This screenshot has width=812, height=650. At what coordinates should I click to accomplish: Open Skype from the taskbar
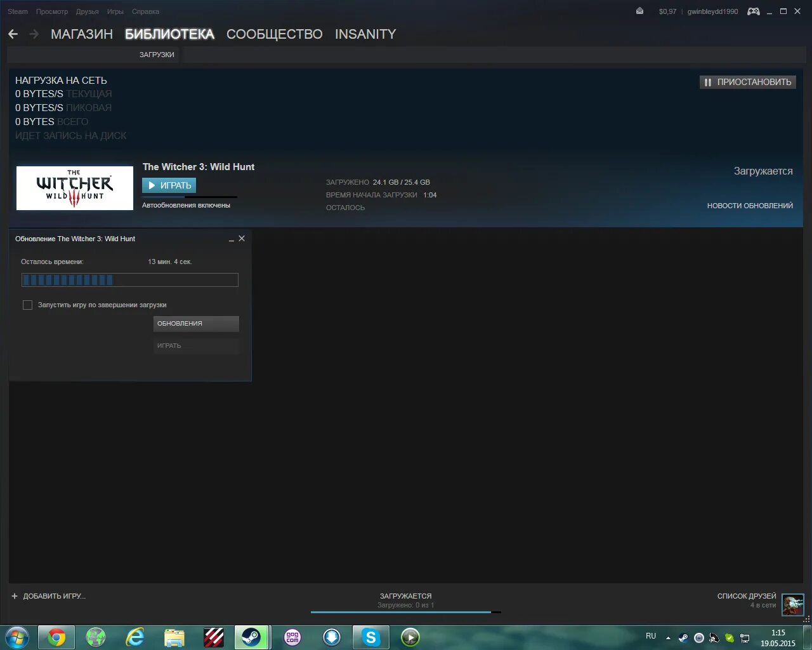371,637
